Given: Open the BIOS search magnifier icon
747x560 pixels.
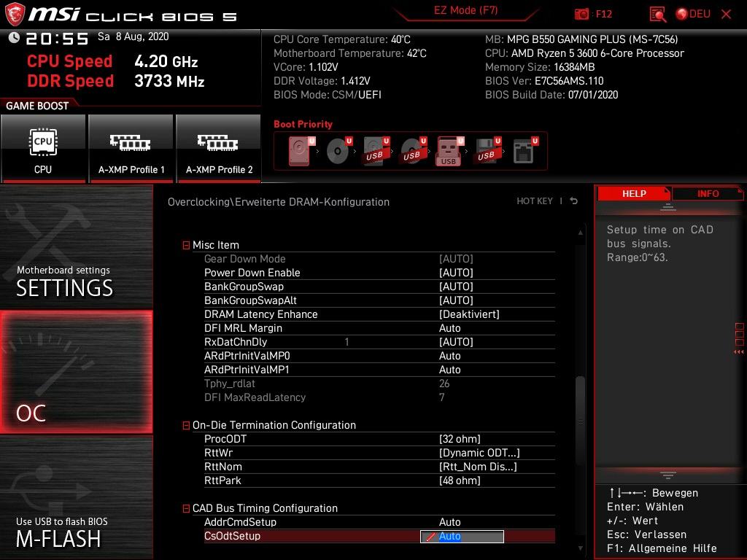Looking at the screenshot, I should (x=657, y=15).
